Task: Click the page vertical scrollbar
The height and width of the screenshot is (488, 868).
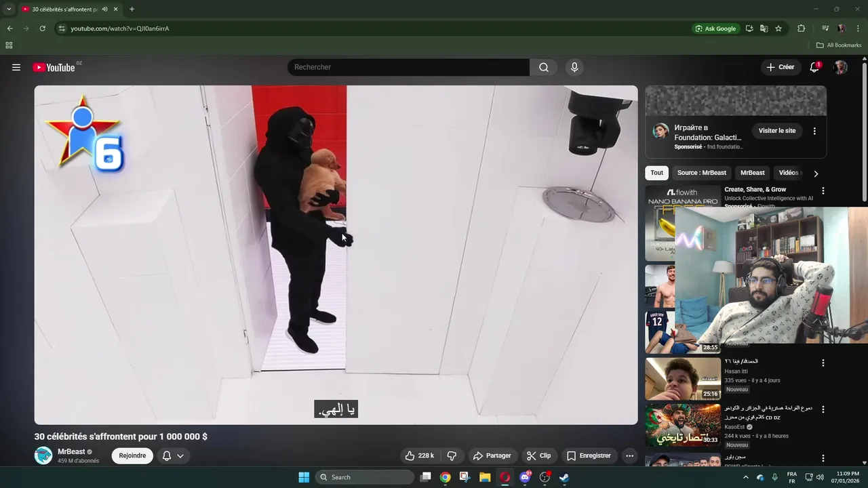Action: point(865,132)
